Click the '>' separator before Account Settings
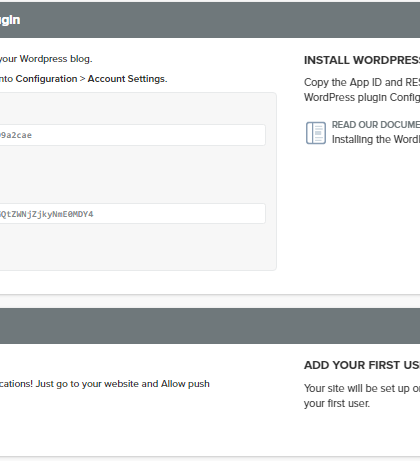Screen dimensions: 420x461 click(x=82, y=79)
